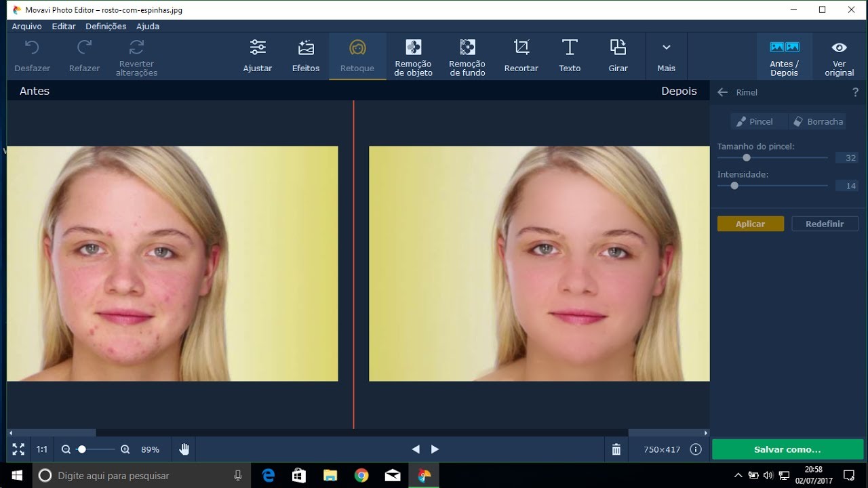This screenshot has width=868, height=488.
Task: Select the Remoção de fundo tool
Action: [467, 57]
